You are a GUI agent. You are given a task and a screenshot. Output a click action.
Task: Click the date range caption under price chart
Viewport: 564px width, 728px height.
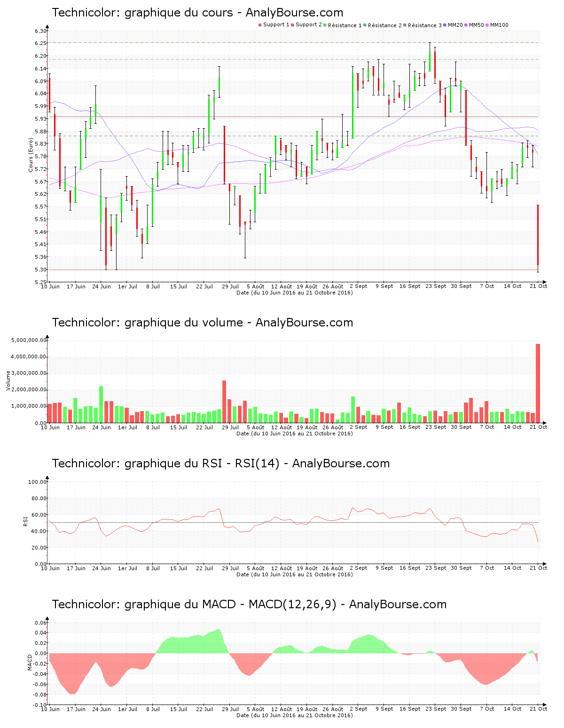coord(295,293)
